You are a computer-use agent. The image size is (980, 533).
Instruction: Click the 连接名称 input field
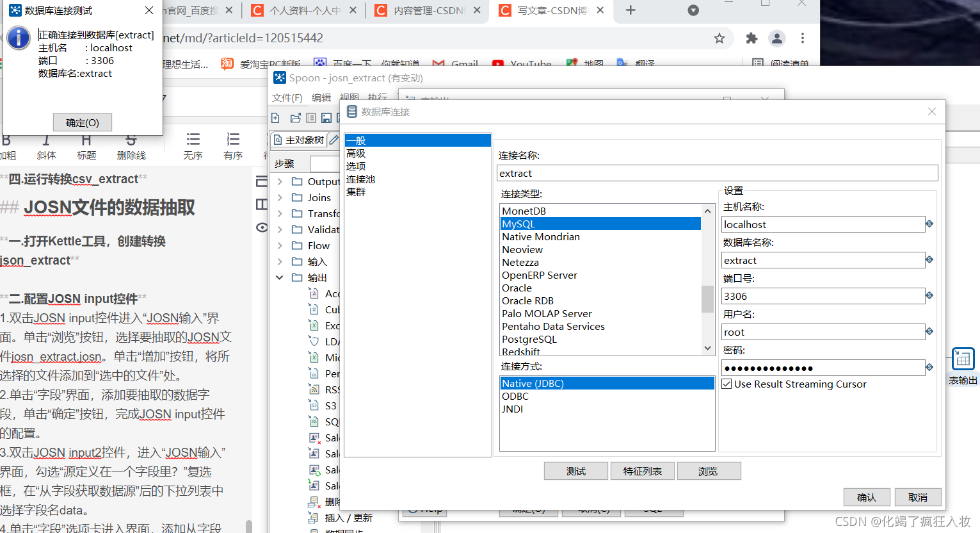[x=717, y=173]
